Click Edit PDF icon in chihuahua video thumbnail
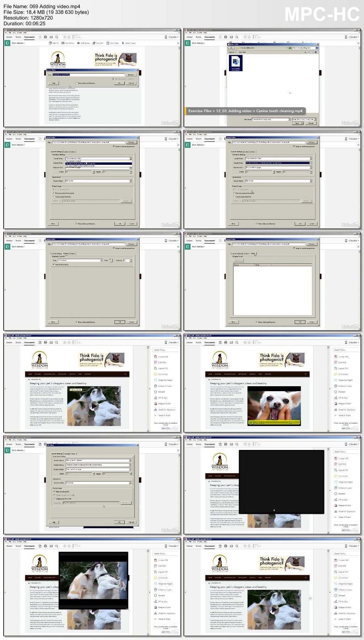The width and height of the screenshot is (364, 640). click(x=336, y=362)
